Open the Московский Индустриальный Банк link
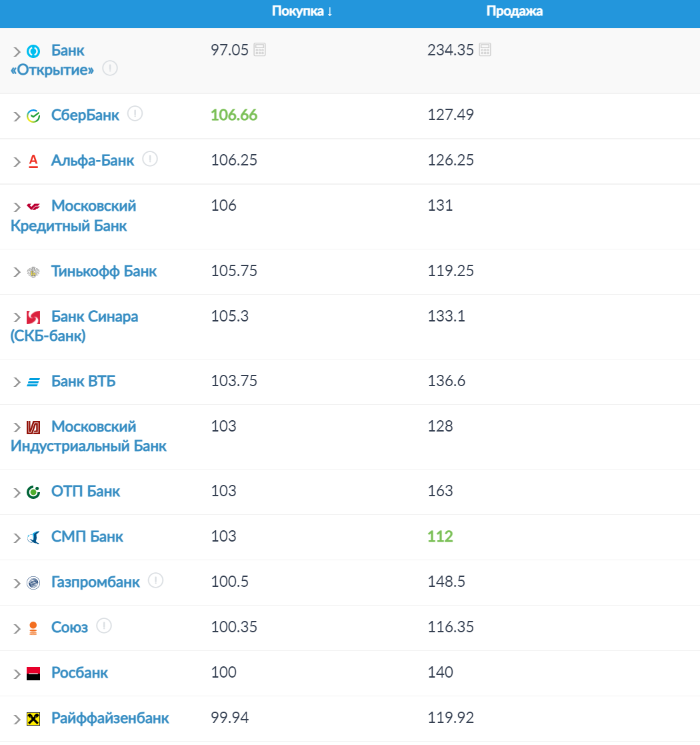Viewport: 700px width, 745px height. coord(89,436)
